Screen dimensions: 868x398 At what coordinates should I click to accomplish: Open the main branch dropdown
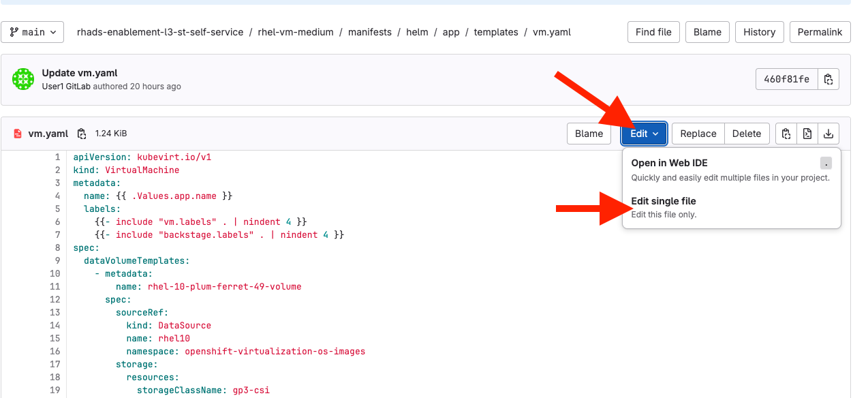(x=32, y=31)
